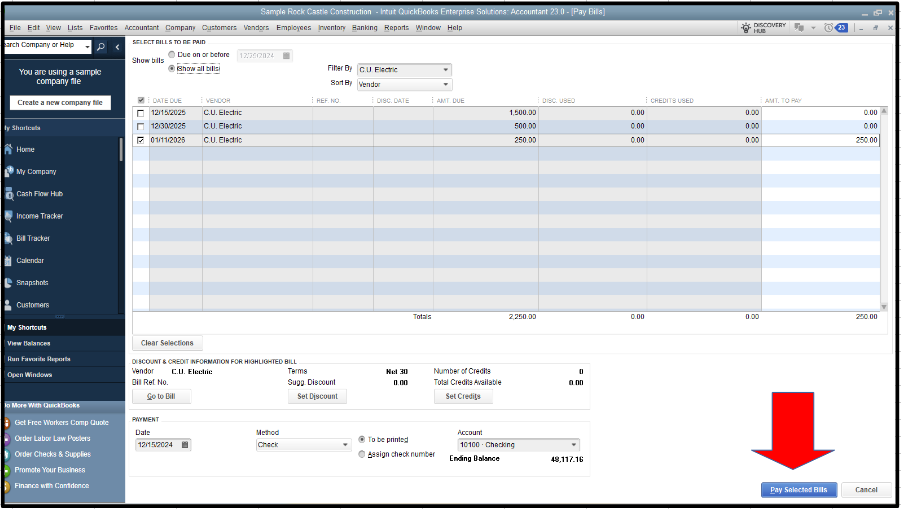This screenshot has width=901, height=509.
Task: Check the 12/15/2025 C.U. Electric bill
Action: [x=141, y=113]
